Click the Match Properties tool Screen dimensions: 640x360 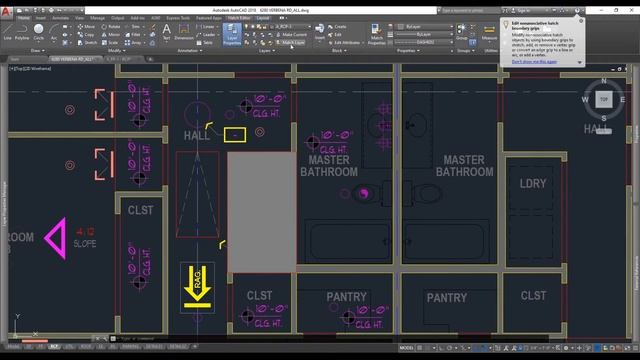pyautogui.click(x=376, y=34)
